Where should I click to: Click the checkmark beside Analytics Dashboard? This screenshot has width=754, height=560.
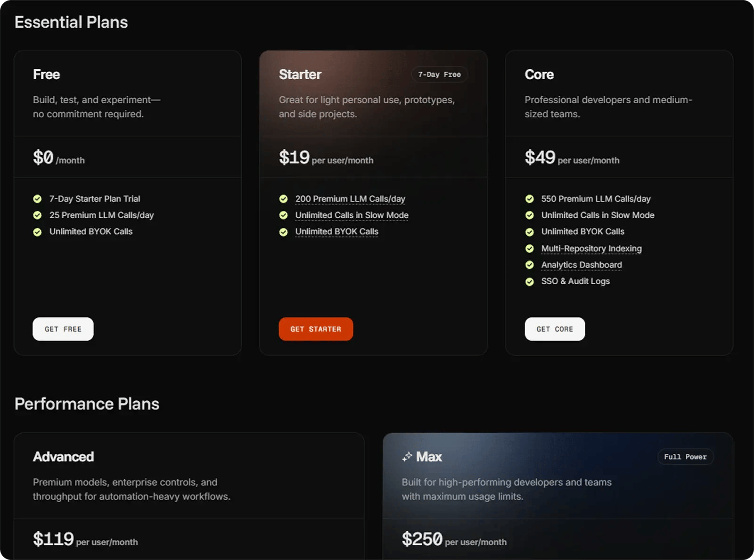pyautogui.click(x=530, y=265)
